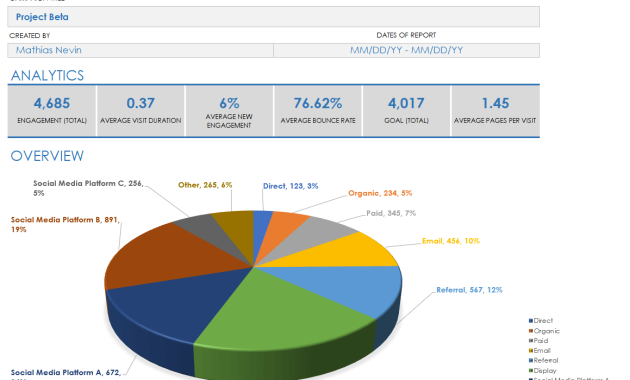630x380 pixels.
Task: Select the 6% average new engagement value
Action: 229,103
